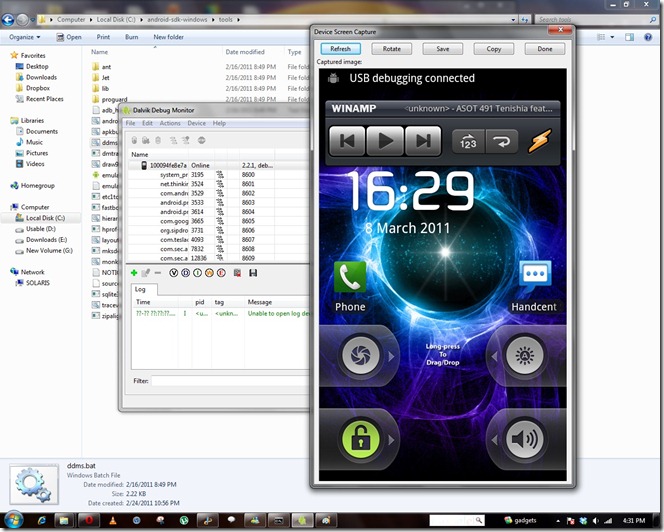Image resolution: width=664 pixels, height=532 pixels.
Task: Click the Winamp play button
Action: [x=385, y=140]
